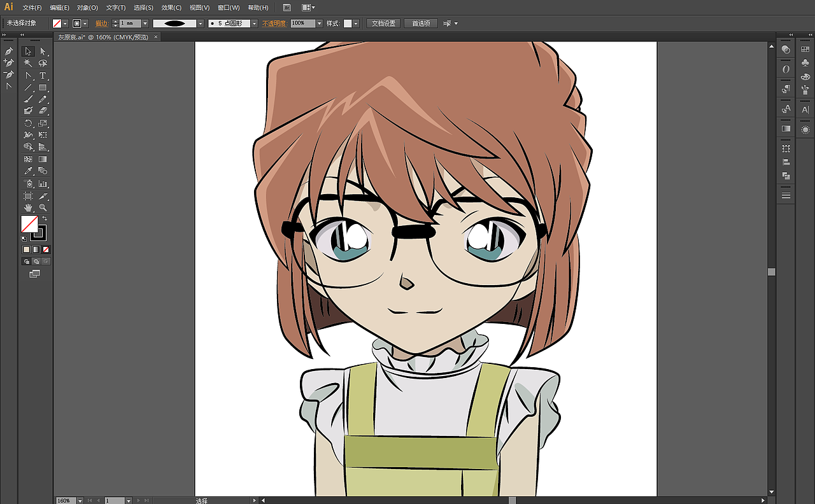Set paint mode to None
Viewport: 815px width, 504px height.
(46, 249)
